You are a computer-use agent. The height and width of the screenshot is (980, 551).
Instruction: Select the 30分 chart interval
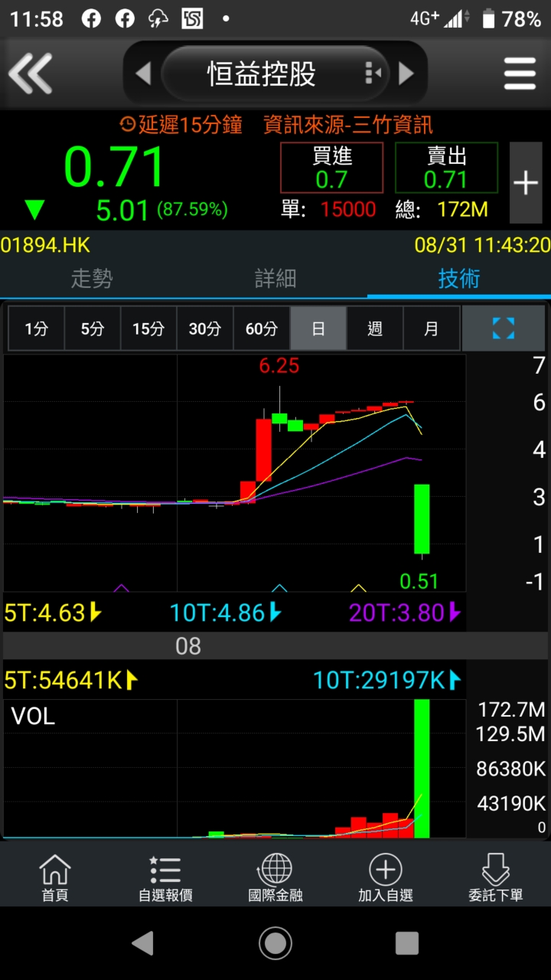coord(205,328)
